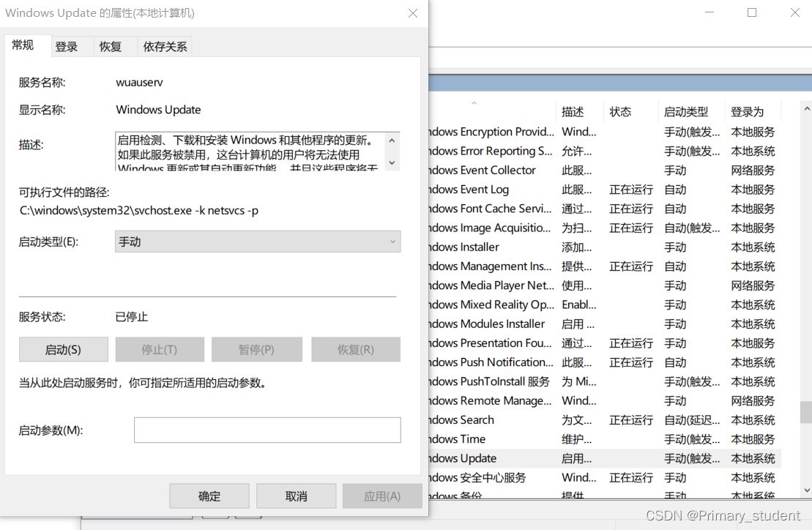
Task: Open the 启动类型 dropdown showing 手动
Action: [258, 242]
